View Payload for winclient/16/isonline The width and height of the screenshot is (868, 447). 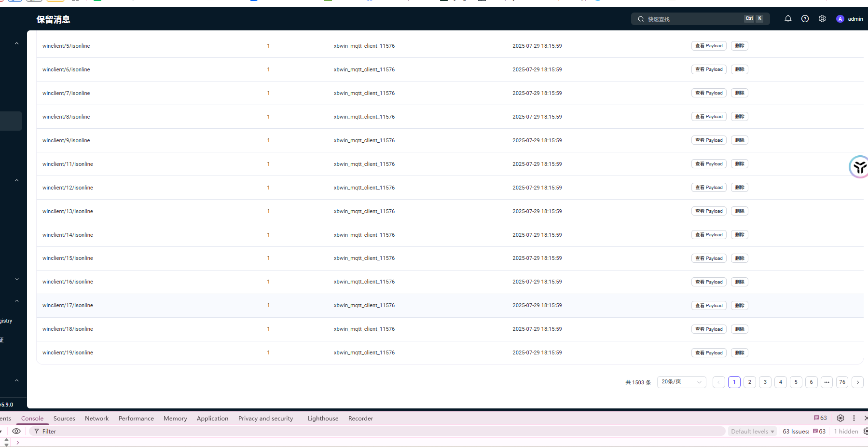click(x=709, y=282)
